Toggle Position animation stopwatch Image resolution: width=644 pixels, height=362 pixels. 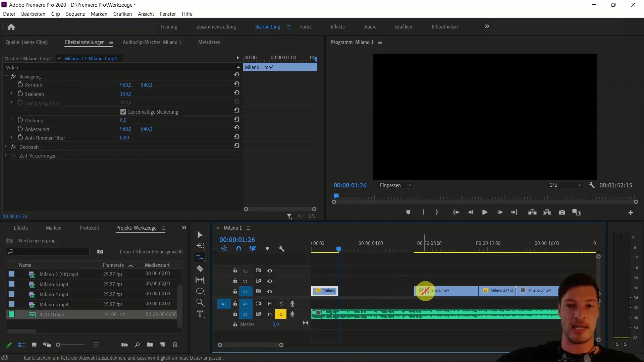click(20, 85)
